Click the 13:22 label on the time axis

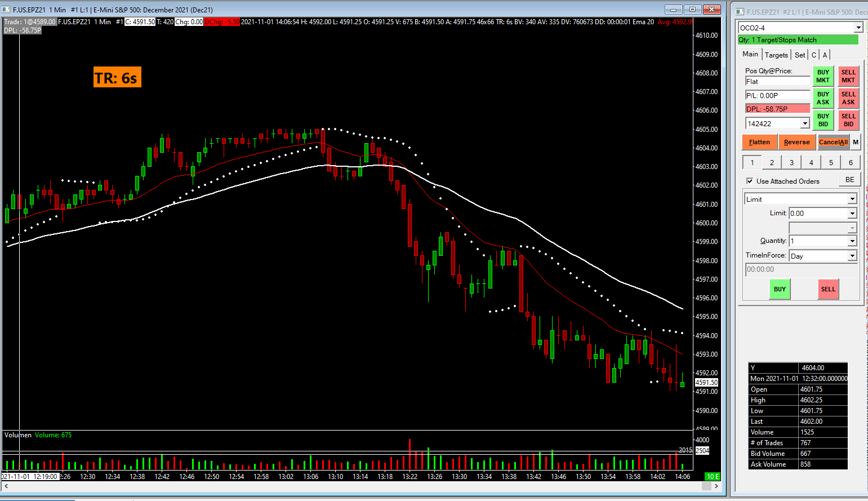[410, 476]
